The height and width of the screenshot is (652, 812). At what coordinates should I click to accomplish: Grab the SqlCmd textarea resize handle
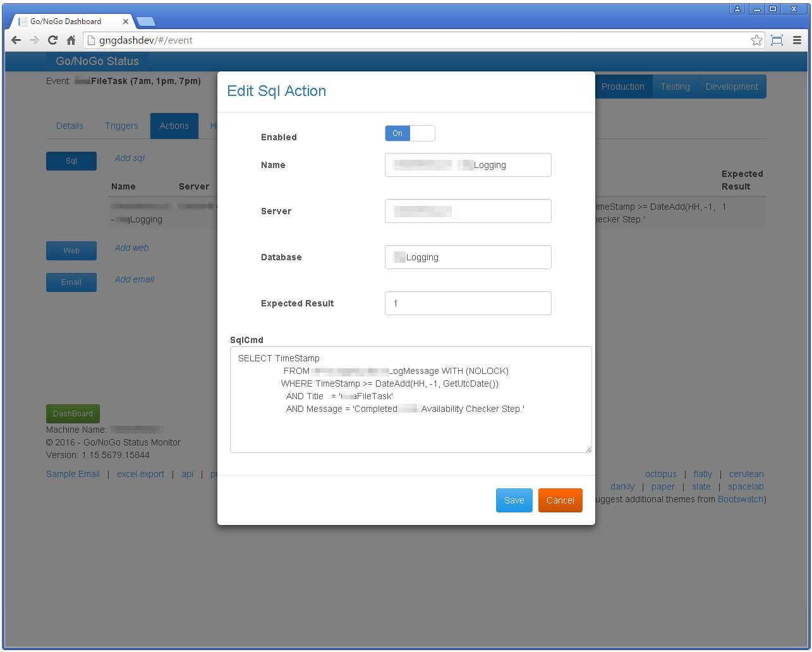coord(588,449)
